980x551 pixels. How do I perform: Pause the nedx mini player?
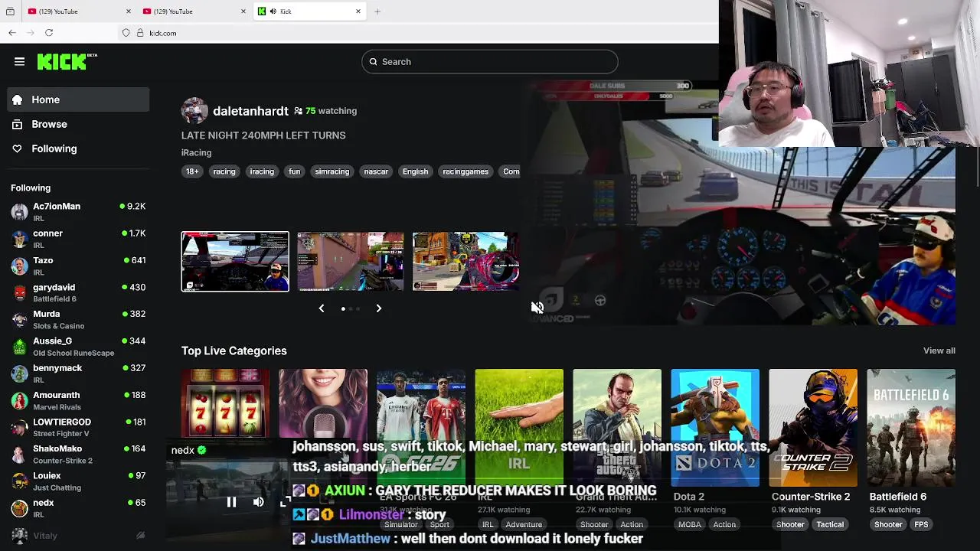(231, 502)
